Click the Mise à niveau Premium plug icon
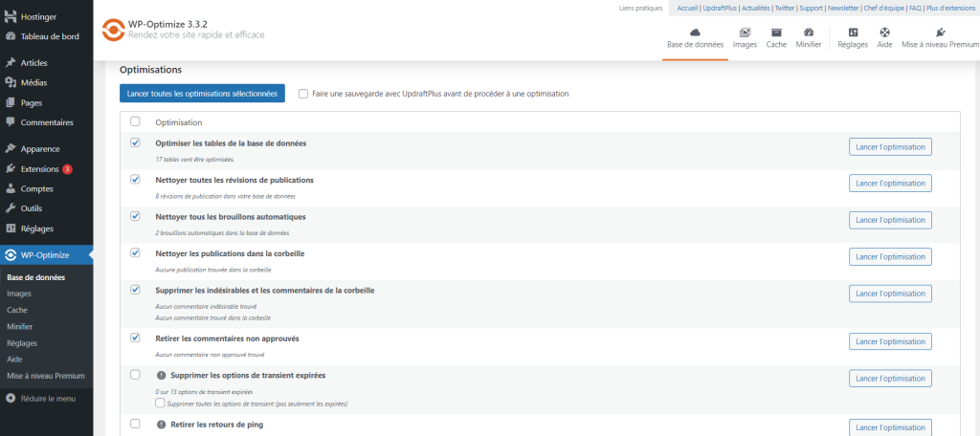Image resolution: width=980 pixels, height=436 pixels. click(x=940, y=33)
